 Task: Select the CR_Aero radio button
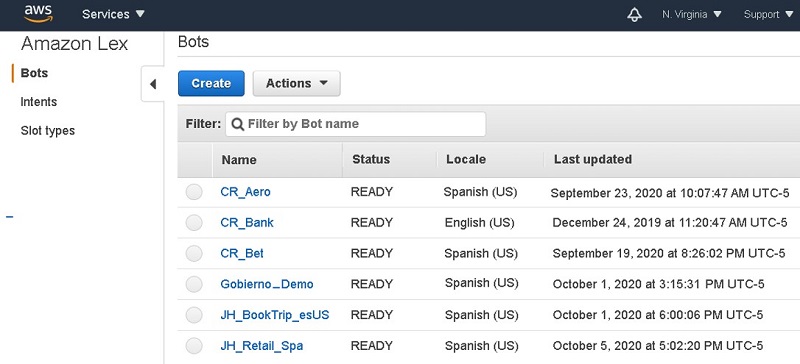(194, 192)
